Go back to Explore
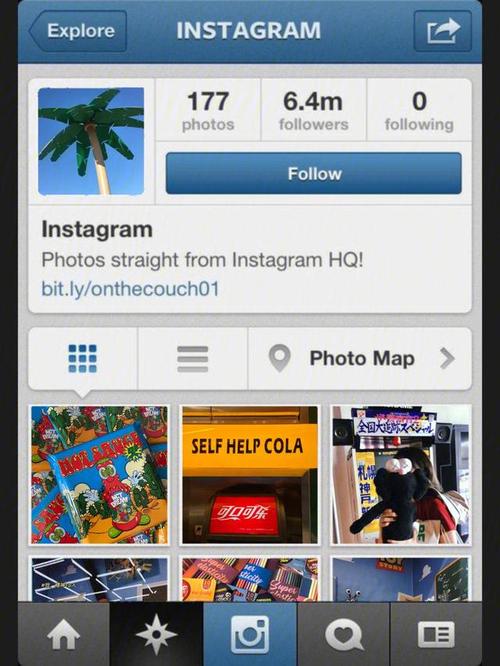 point(78,31)
